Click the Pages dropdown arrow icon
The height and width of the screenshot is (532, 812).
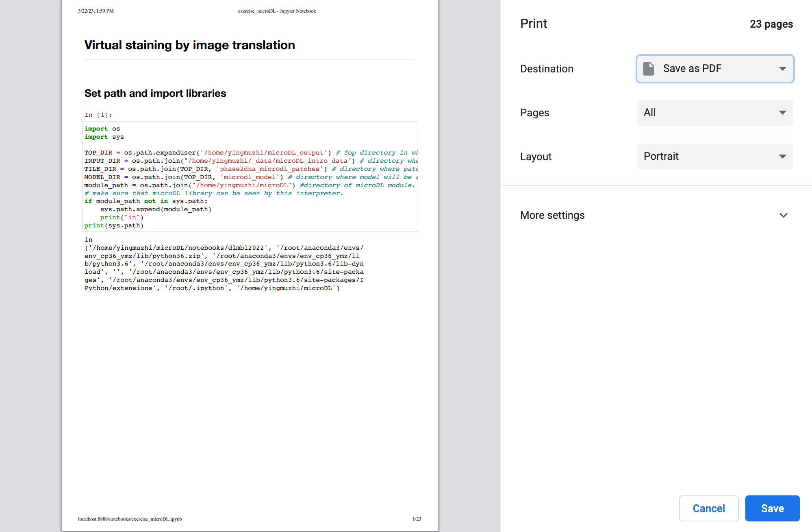click(x=782, y=113)
